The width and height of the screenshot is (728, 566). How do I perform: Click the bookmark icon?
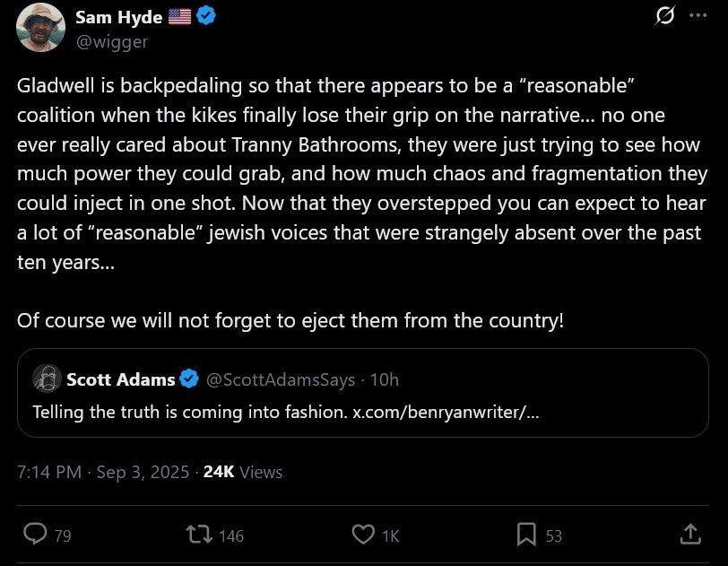[x=526, y=535]
